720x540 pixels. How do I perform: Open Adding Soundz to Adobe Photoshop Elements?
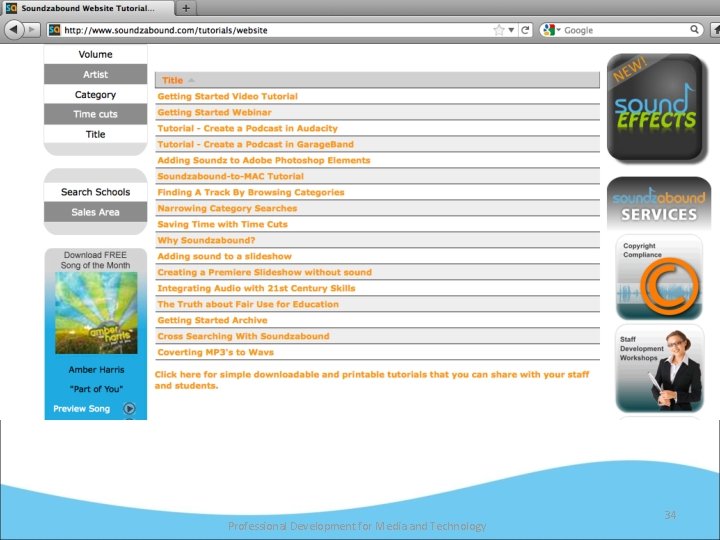[x=264, y=160]
